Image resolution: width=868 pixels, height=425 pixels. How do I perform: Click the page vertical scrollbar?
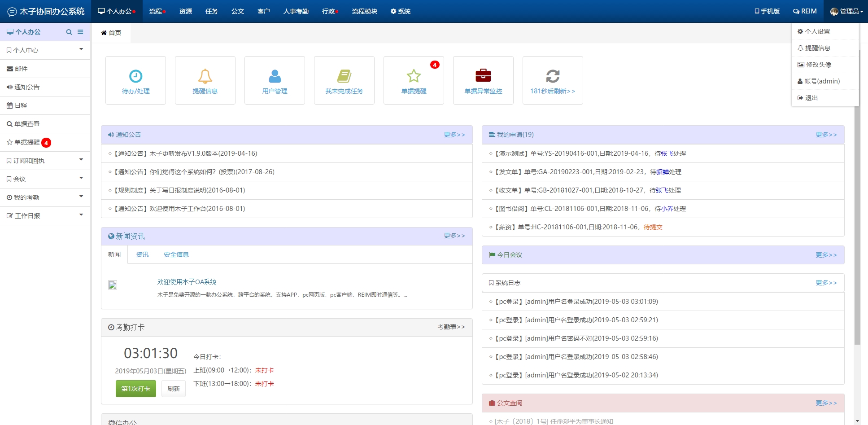click(x=857, y=197)
